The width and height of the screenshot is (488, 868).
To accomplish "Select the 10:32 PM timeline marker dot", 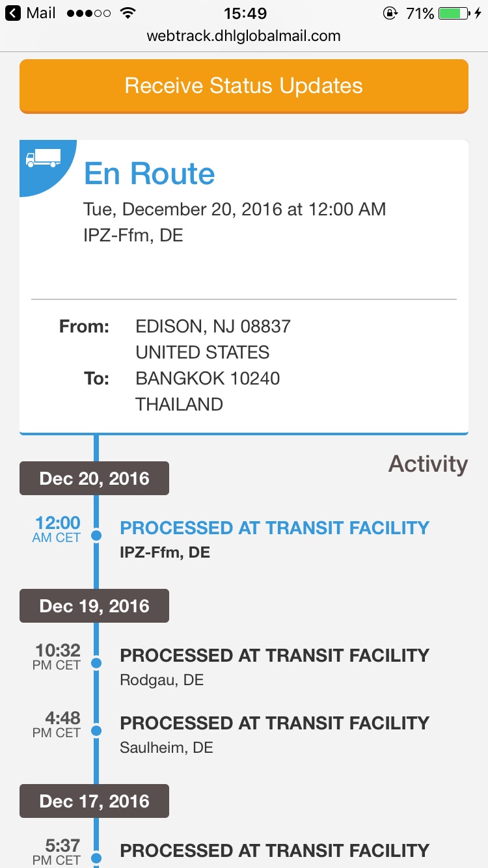I will pyautogui.click(x=96, y=663).
